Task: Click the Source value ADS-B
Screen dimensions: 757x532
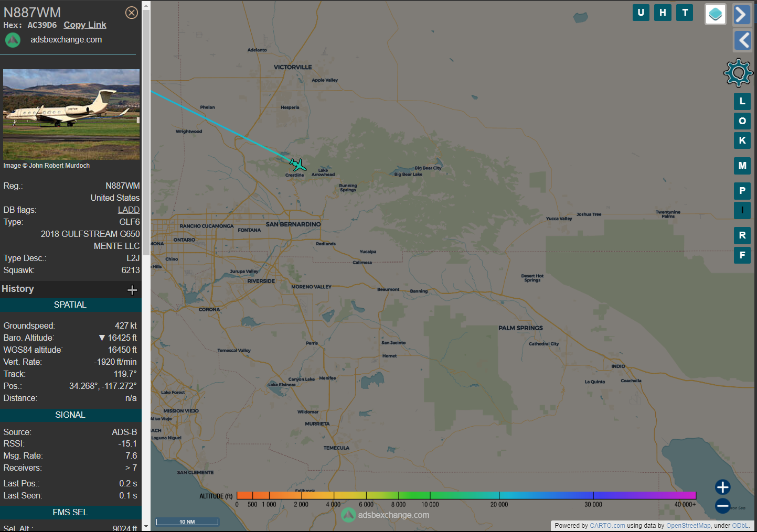Action: tap(124, 432)
